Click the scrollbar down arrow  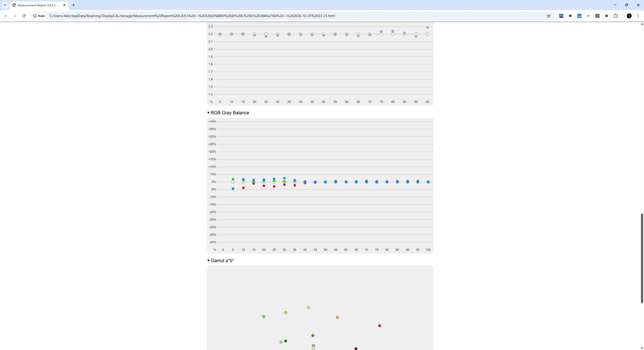tap(642, 348)
